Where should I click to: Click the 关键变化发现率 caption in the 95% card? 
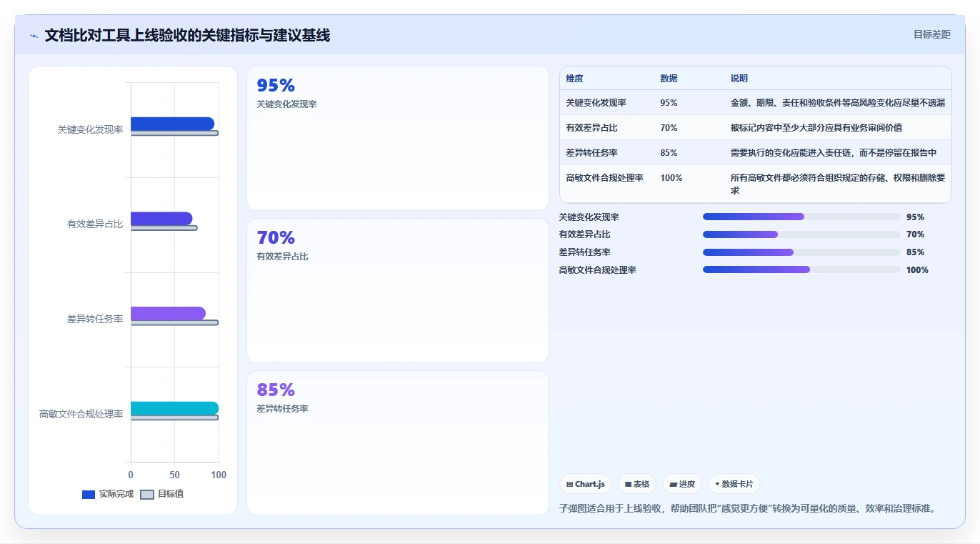(286, 104)
